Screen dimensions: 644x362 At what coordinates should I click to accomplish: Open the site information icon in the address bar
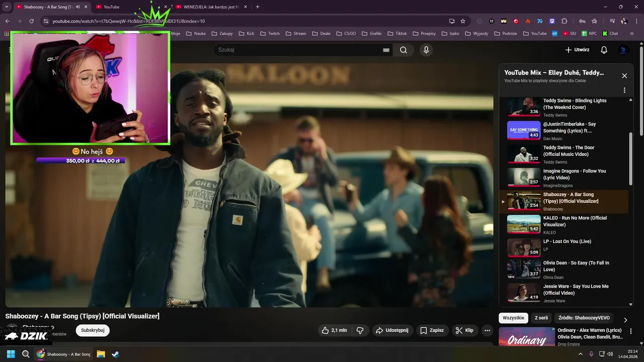(x=45, y=21)
